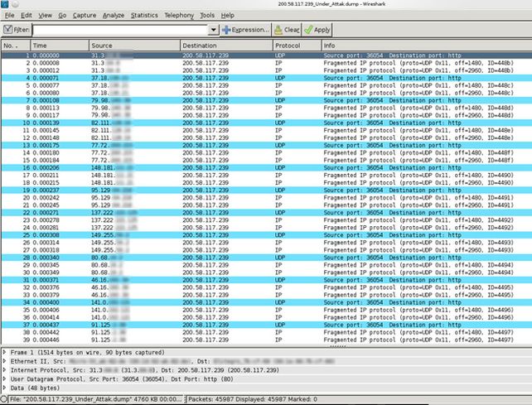Expand the User Datagram Protocol section
Viewport: 532px width, 405px height.
point(4,378)
